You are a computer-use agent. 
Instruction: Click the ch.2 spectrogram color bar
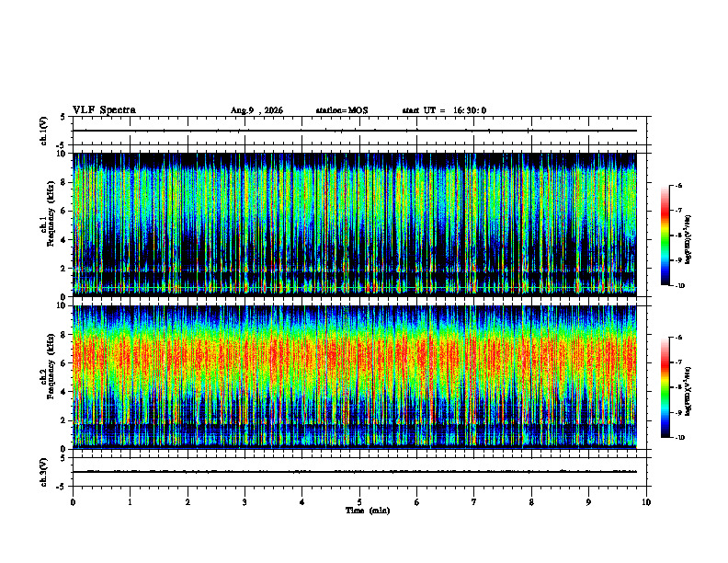tap(665, 387)
